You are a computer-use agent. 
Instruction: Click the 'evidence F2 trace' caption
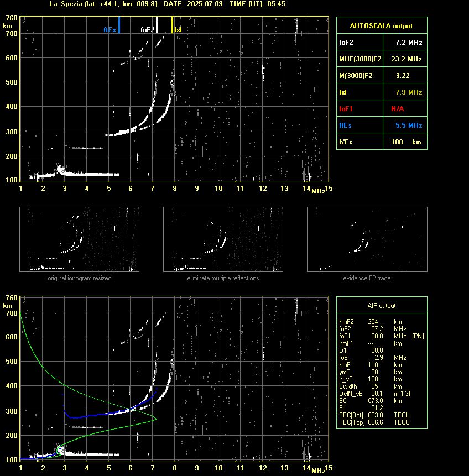[x=367, y=278]
